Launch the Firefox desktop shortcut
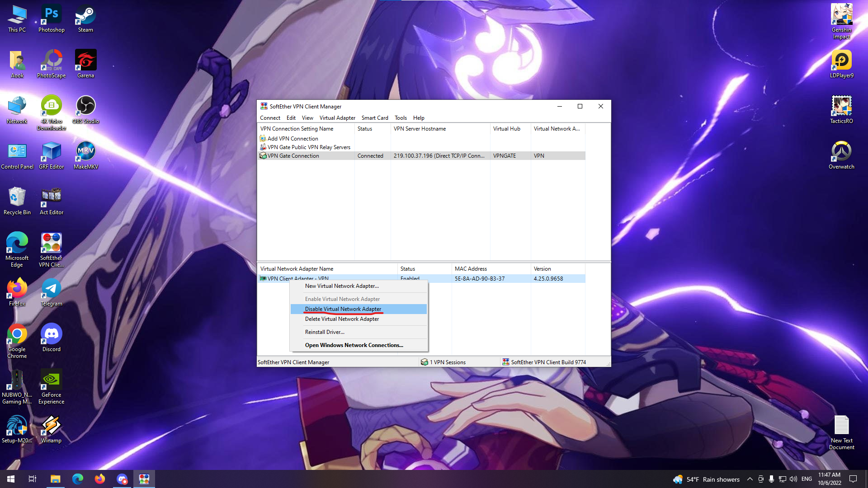The width and height of the screenshot is (868, 488). coord(17,292)
